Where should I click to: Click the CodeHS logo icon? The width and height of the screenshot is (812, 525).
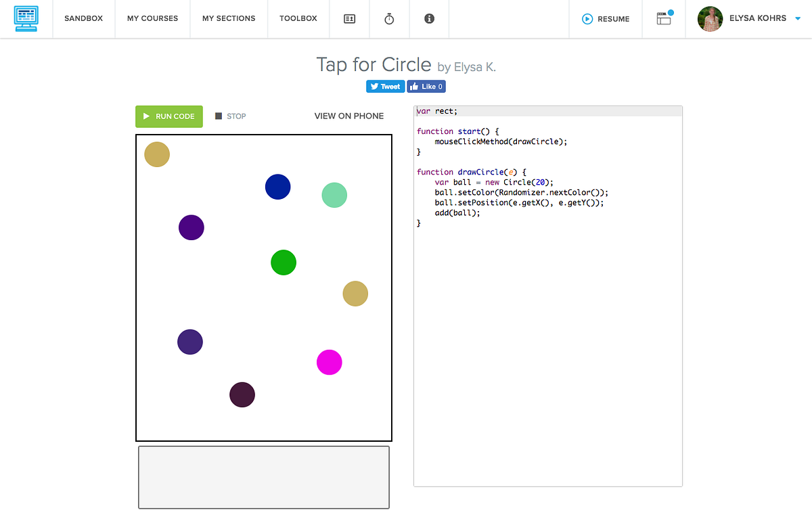(26, 18)
